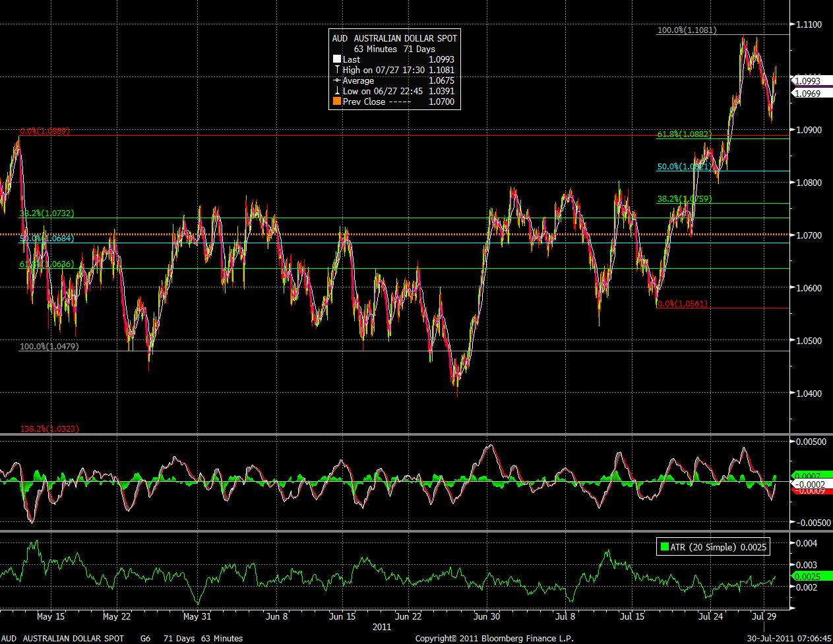Click the Average marker icon in legend
Screen dimensions: 833x644
(337, 80)
